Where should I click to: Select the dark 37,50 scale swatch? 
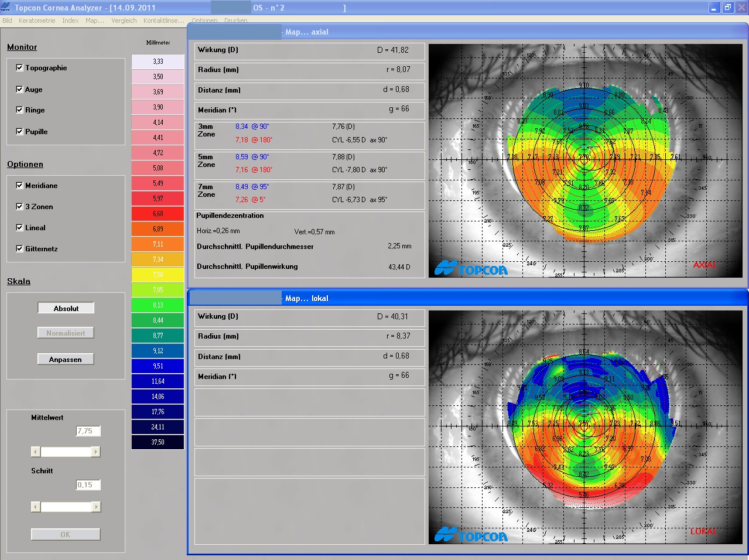tap(158, 442)
